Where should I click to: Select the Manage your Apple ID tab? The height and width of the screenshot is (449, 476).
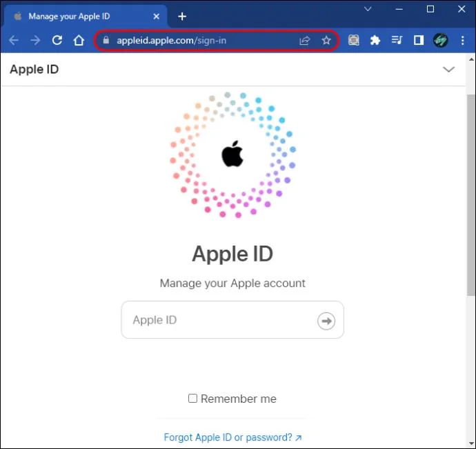[85, 16]
